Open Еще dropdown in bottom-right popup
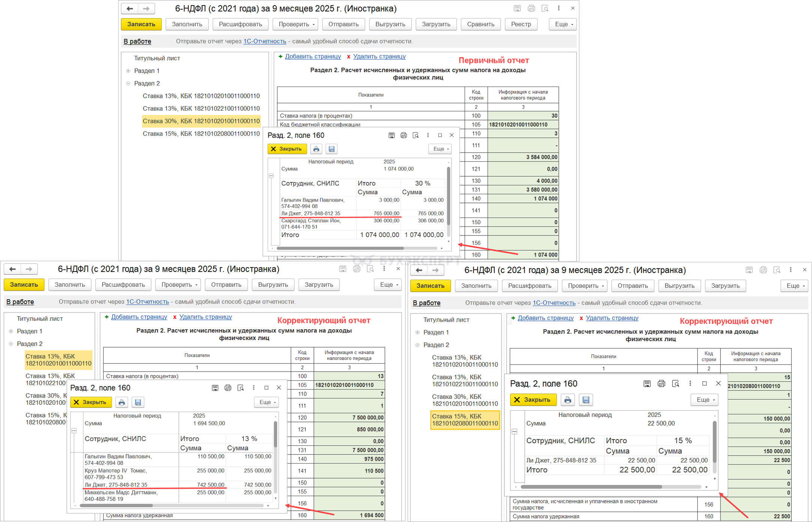Screen dimensions: 812x522 [704, 400]
